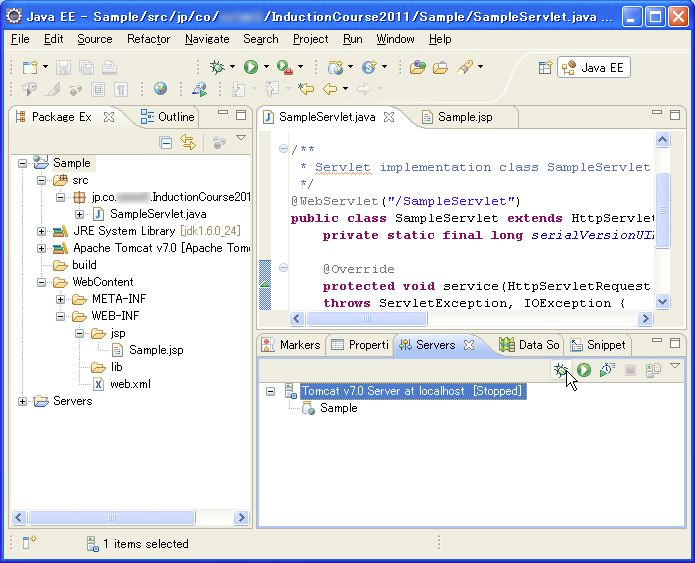The height and width of the screenshot is (563, 695).
Task: Fold the Javadoc comment in the editor
Action: 283,149
